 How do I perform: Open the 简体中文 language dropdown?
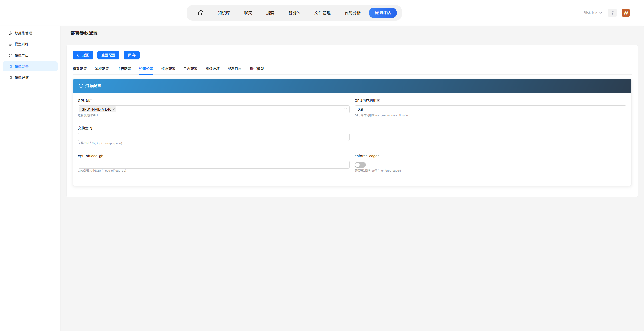593,13
